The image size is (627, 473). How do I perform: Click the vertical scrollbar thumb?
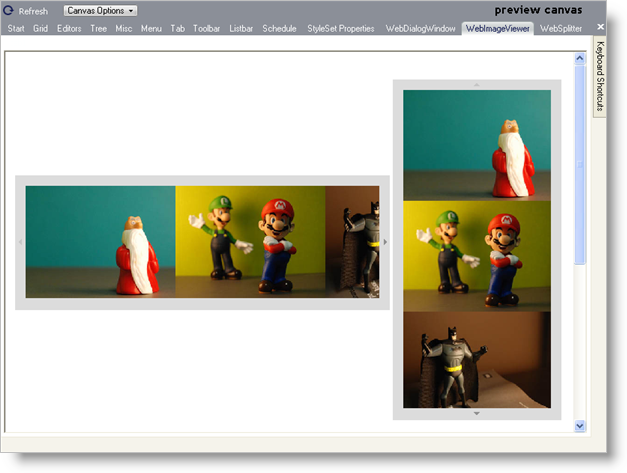pos(580,165)
